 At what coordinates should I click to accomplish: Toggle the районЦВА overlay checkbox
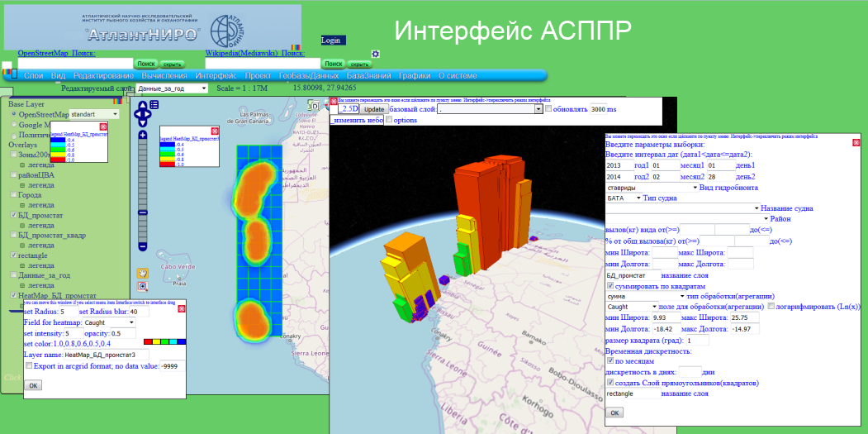tap(14, 175)
